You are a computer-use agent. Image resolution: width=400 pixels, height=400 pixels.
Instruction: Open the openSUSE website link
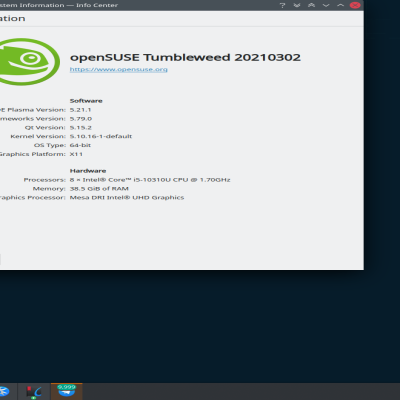[119, 69]
